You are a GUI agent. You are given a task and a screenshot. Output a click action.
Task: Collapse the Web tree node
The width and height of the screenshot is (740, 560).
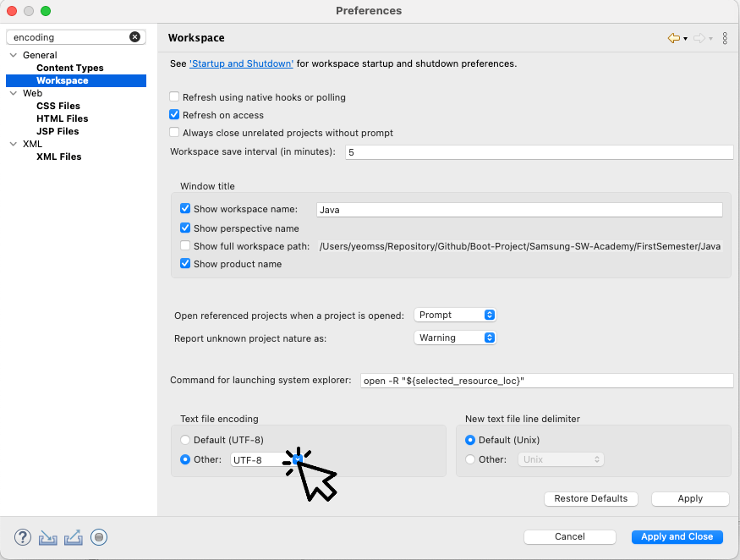point(14,93)
